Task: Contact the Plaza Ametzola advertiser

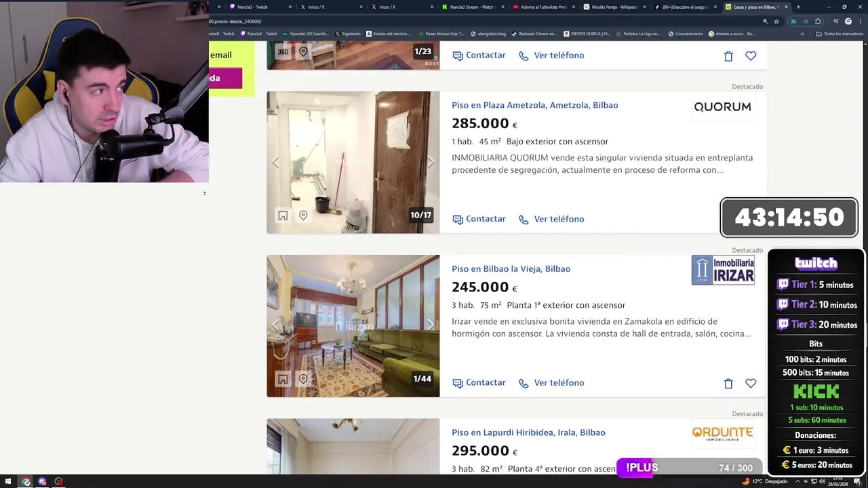Action: coord(479,219)
